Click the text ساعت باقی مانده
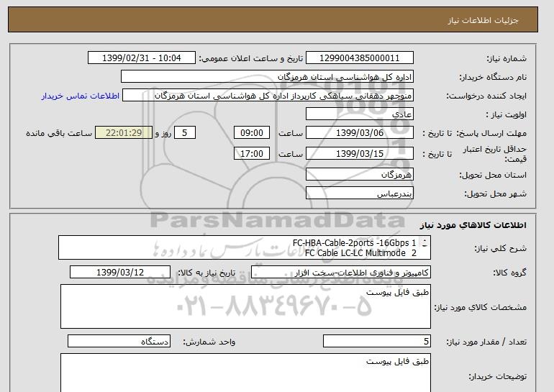The width and height of the screenshot is (554, 392). 59,133
